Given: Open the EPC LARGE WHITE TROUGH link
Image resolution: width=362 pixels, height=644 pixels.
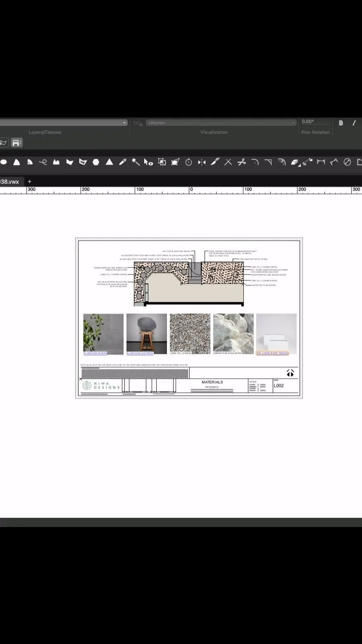Looking at the screenshot, I should coord(272,353).
